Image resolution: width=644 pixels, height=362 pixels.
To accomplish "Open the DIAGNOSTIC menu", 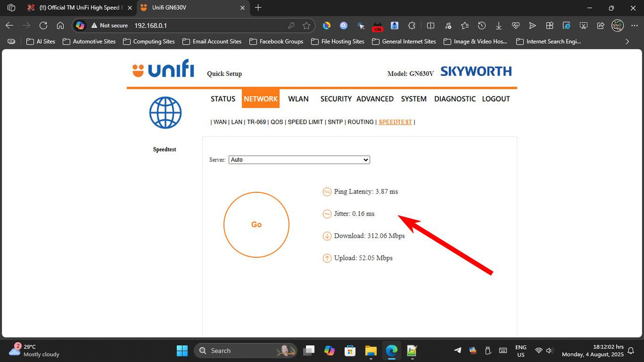I will point(455,99).
